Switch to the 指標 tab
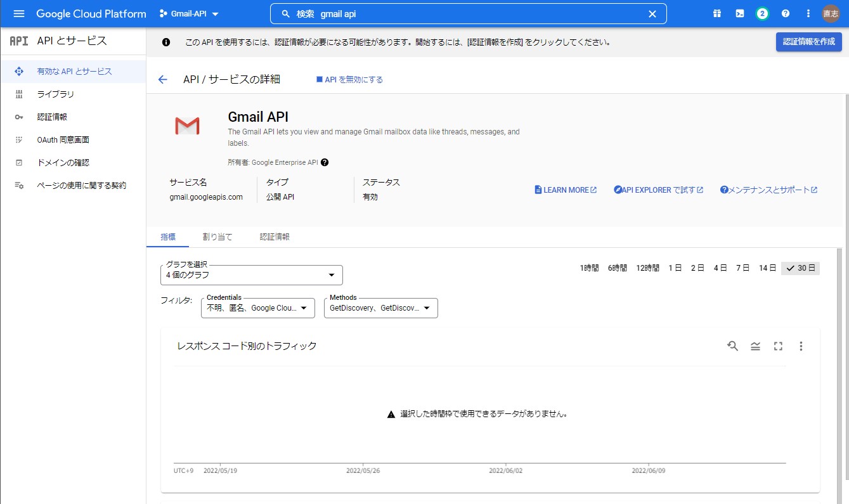 (168, 237)
